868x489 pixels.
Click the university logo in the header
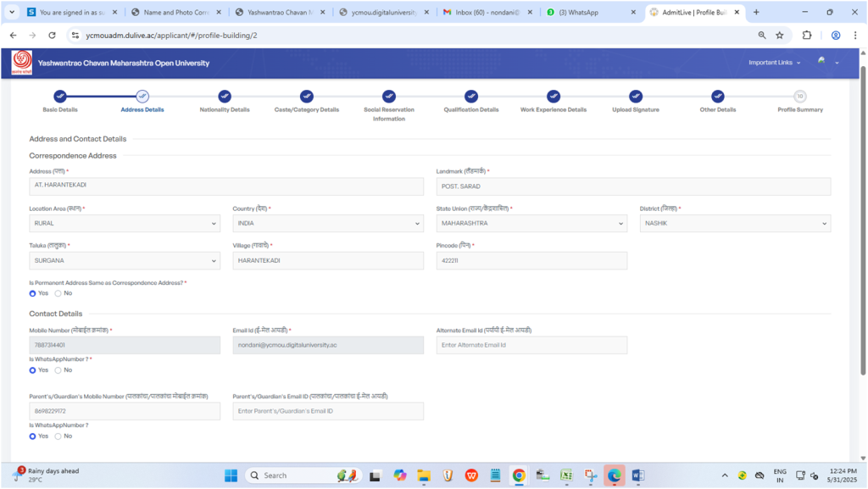point(22,64)
